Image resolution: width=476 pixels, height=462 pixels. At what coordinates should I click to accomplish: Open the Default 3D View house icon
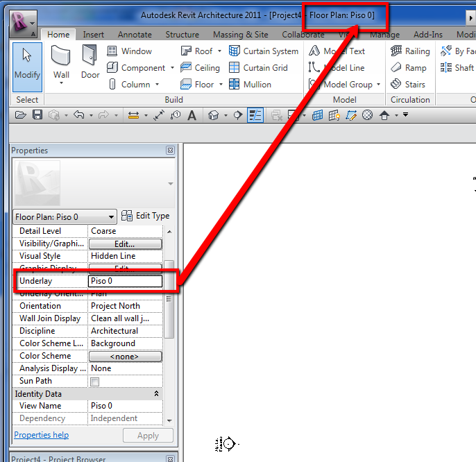(214, 115)
